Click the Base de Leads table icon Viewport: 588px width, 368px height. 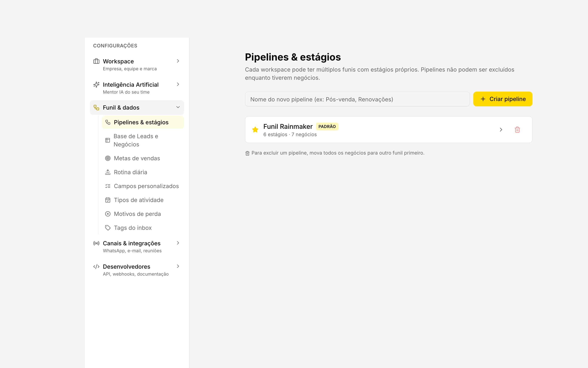108,140
